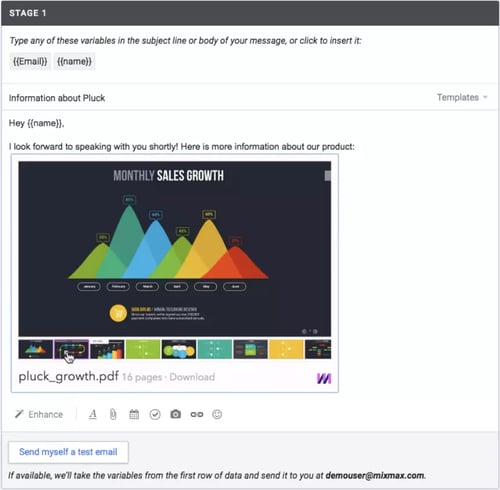Insert calendar availability with calendar icon
This screenshot has height=490, width=500.
(134, 414)
